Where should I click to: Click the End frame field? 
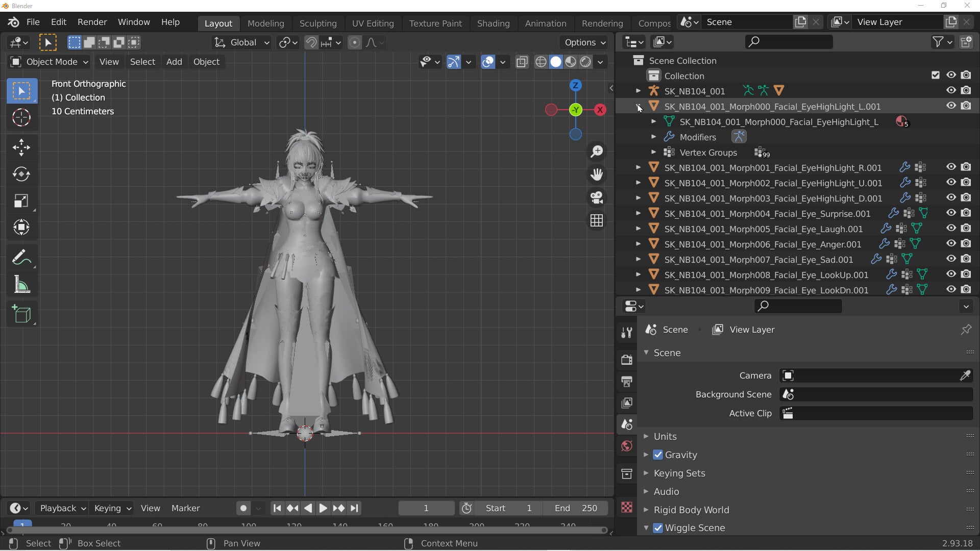point(576,508)
